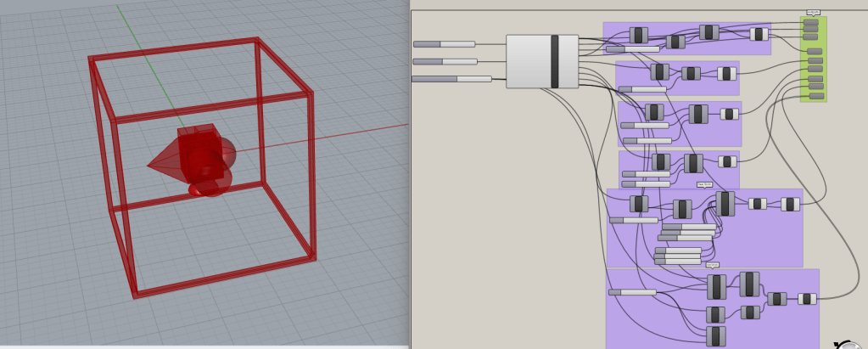Select the last white component in topmost purple group
Image resolution: width=868 pixels, height=349 pixels.
click(x=759, y=34)
